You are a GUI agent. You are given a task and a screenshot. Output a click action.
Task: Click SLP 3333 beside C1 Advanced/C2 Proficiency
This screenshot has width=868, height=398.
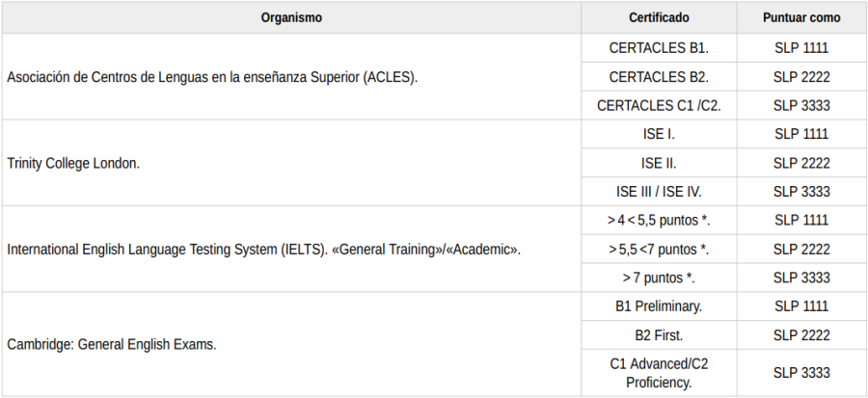(x=801, y=373)
